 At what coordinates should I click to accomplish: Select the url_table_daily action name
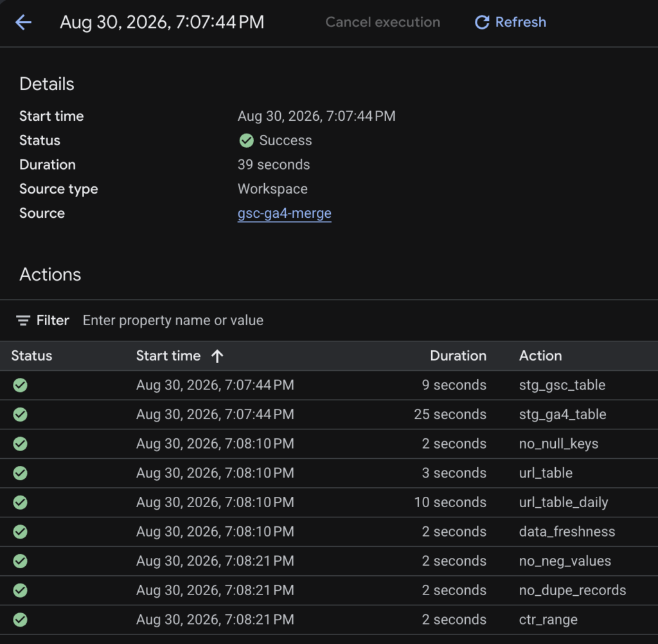pyautogui.click(x=564, y=503)
